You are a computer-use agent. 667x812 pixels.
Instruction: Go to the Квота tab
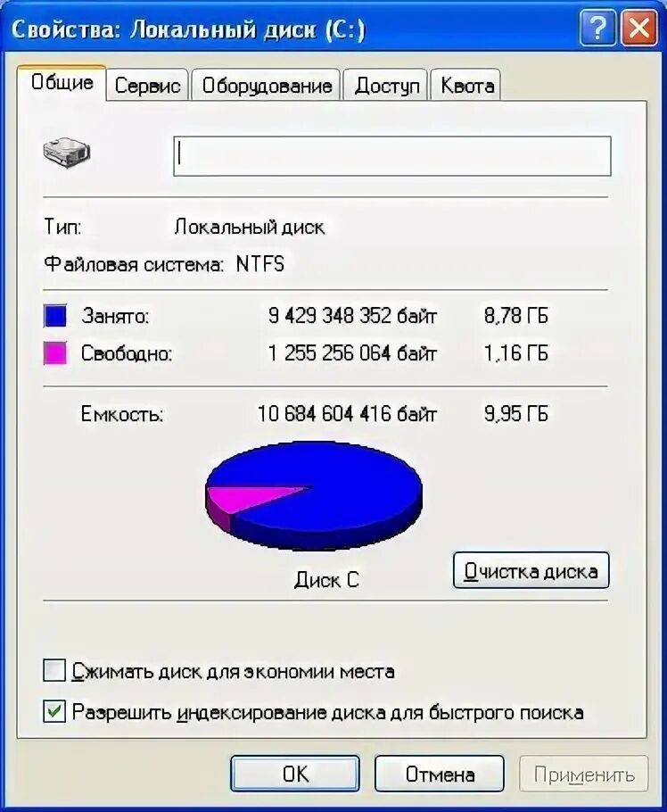point(466,85)
